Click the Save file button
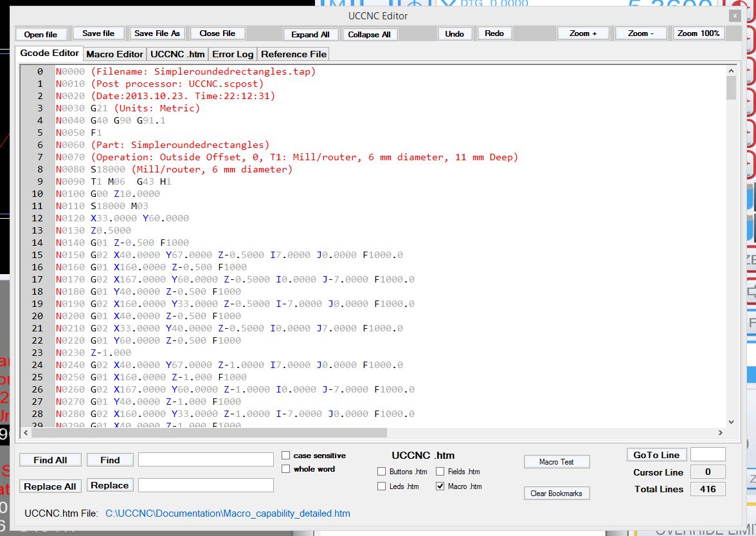The width and height of the screenshot is (756, 536). point(98,33)
